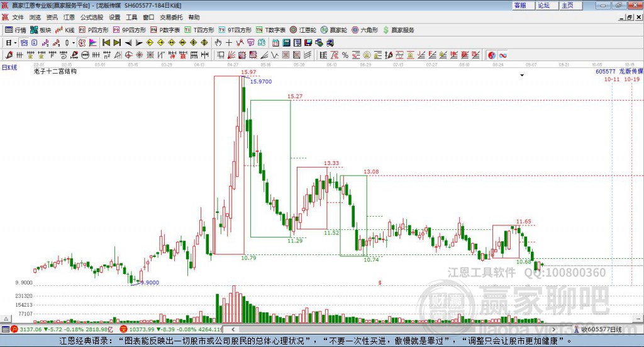Select the n² squared numbers tool
The height and width of the screenshot is (347, 644).
[107, 55]
